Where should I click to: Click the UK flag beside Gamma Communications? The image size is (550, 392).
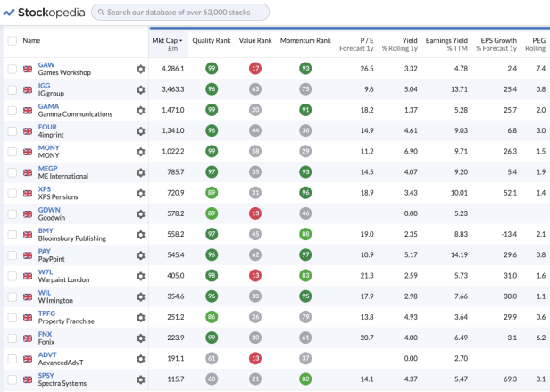27,110
